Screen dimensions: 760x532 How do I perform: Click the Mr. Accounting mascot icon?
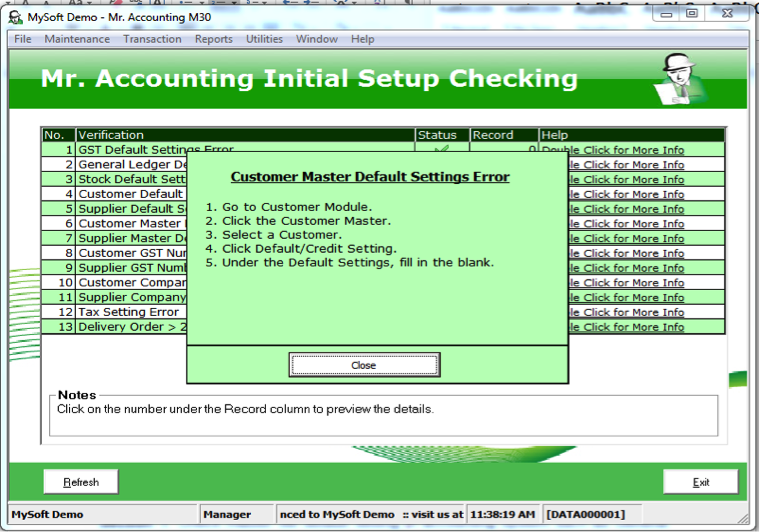(680, 79)
